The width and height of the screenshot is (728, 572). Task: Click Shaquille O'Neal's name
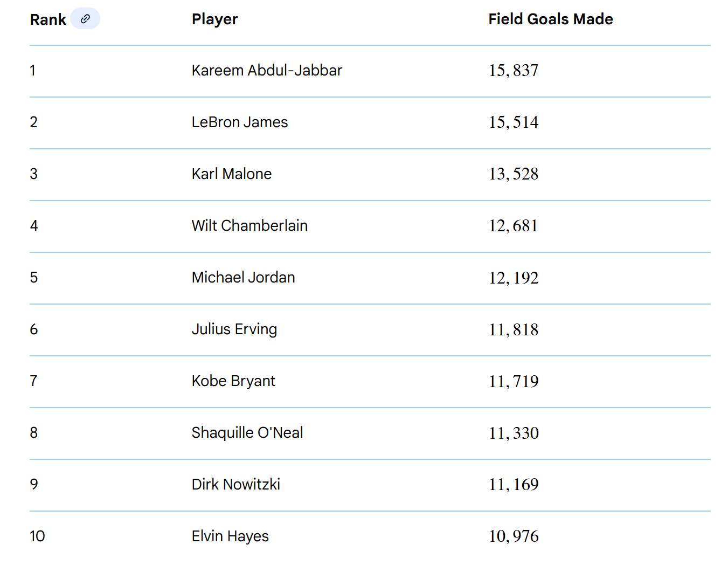pyautogui.click(x=247, y=433)
